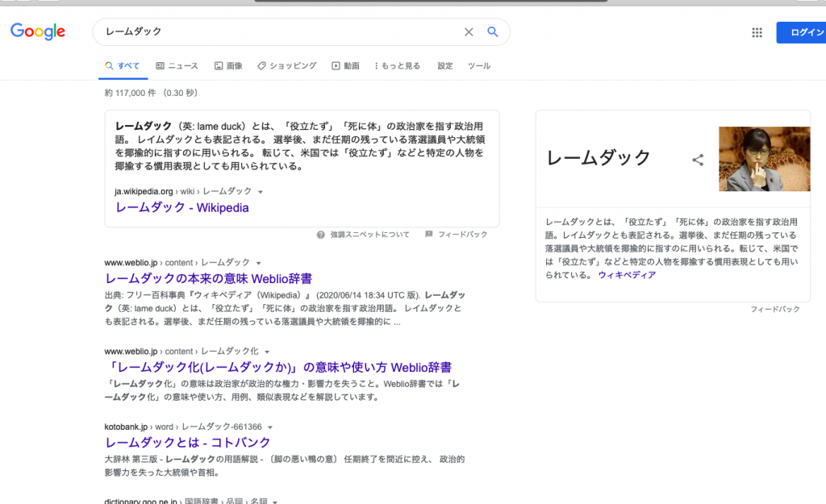Click フィードバック below the knowledge panel
This screenshot has width=826, height=504.
775,309
